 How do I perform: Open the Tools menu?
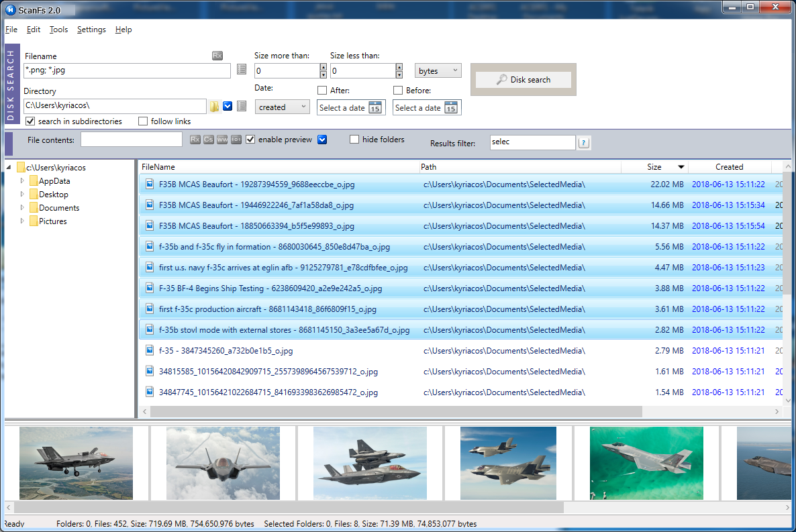click(58, 30)
